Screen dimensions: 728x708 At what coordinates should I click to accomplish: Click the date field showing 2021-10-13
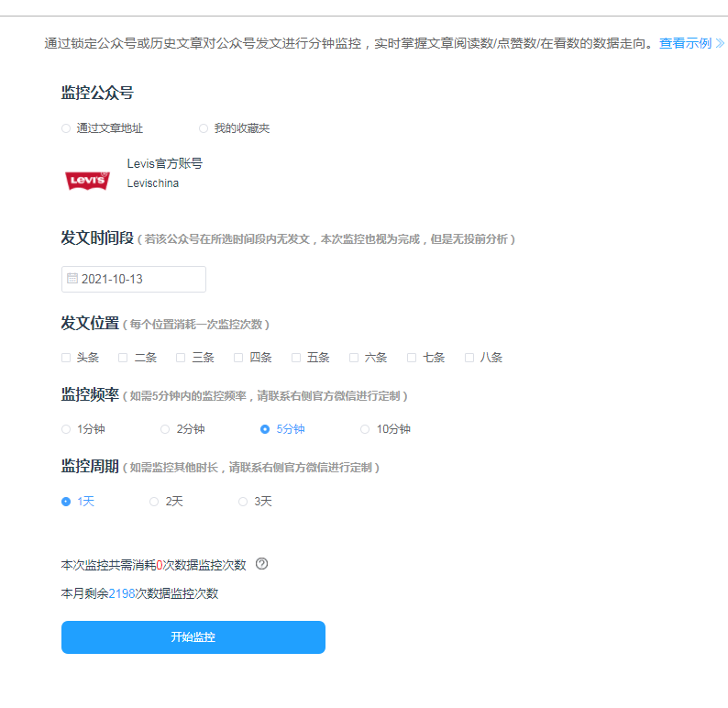point(134,279)
